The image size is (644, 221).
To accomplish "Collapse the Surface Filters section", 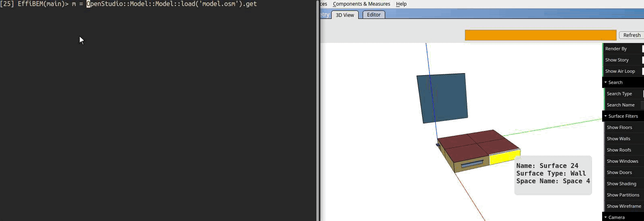I will pyautogui.click(x=623, y=116).
